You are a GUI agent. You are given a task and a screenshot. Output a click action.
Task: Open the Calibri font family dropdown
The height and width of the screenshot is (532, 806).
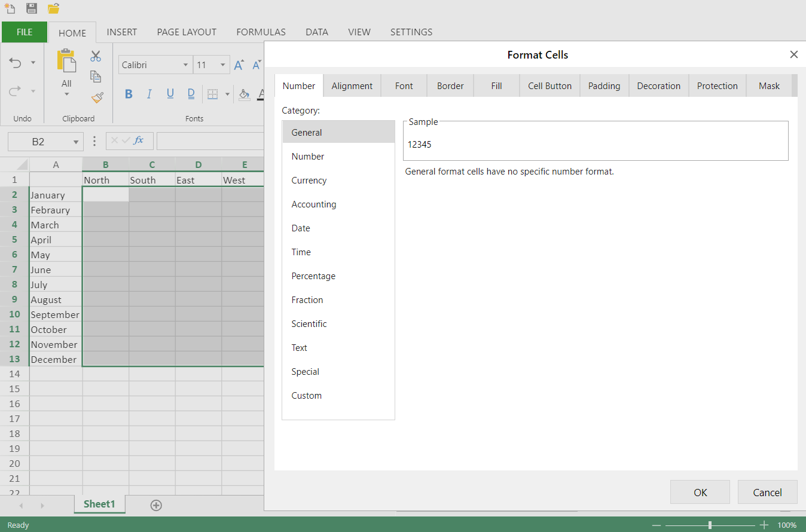tap(186, 65)
